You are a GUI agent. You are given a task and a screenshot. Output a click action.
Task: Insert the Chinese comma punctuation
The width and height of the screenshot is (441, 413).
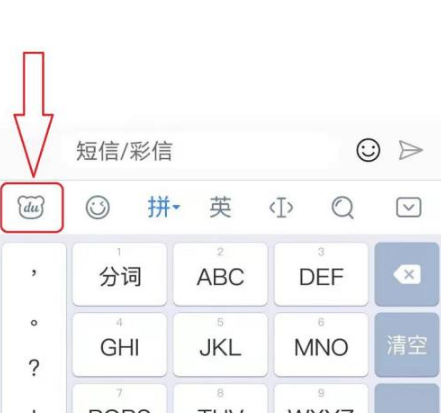pos(34,273)
